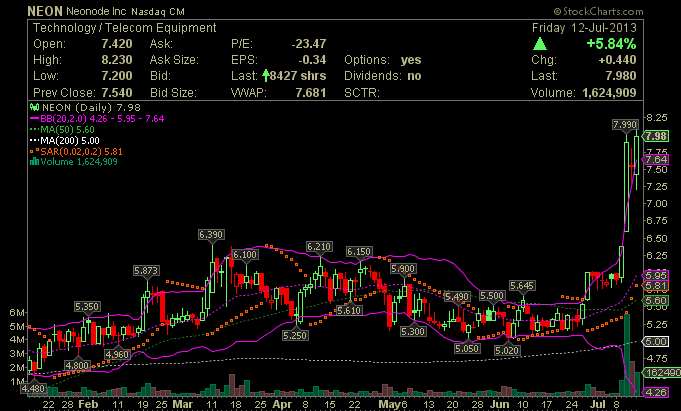Screen dimensions: 681x411
Task: Click the magenta 5.95 middle band axis tag
Action: [x=655, y=275]
